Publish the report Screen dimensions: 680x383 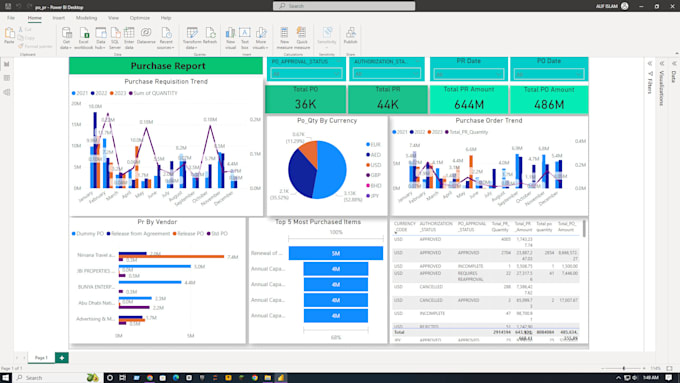pyautogui.click(x=350, y=36)
